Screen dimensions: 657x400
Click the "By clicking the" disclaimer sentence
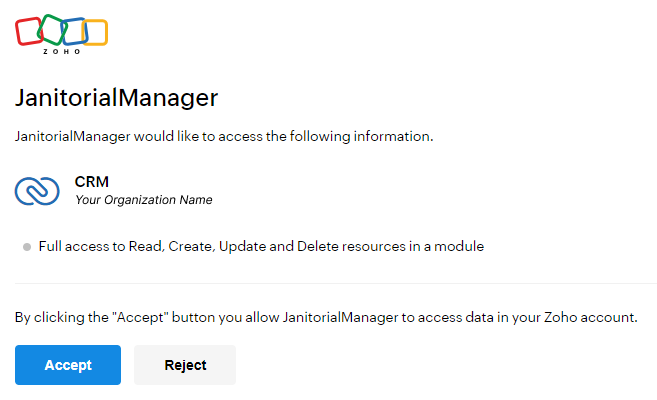click(x=326, y=317)
